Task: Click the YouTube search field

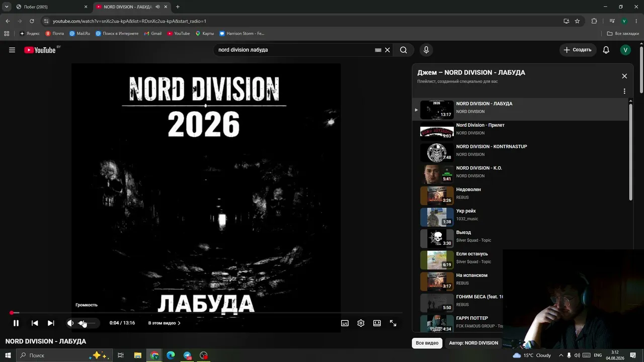Action: coord(294,50)
